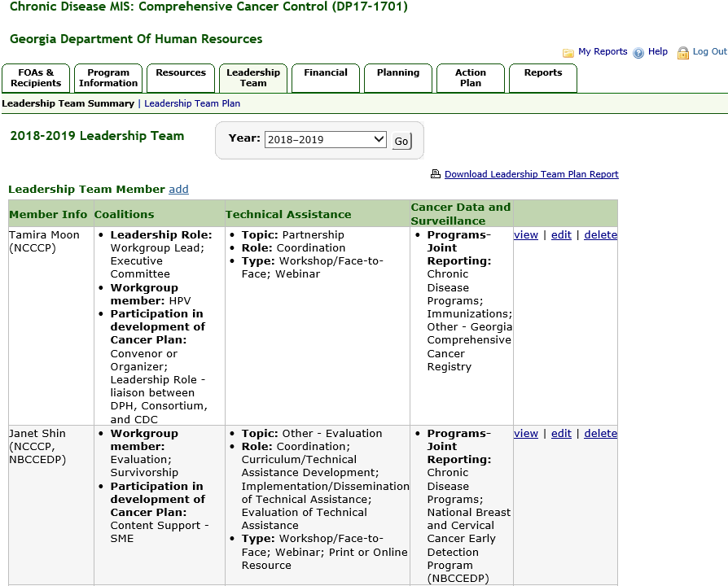This screenshot has width=728, height=586.
Task: Click the My Reports folder icon
Action: click(x=568, y=52)
